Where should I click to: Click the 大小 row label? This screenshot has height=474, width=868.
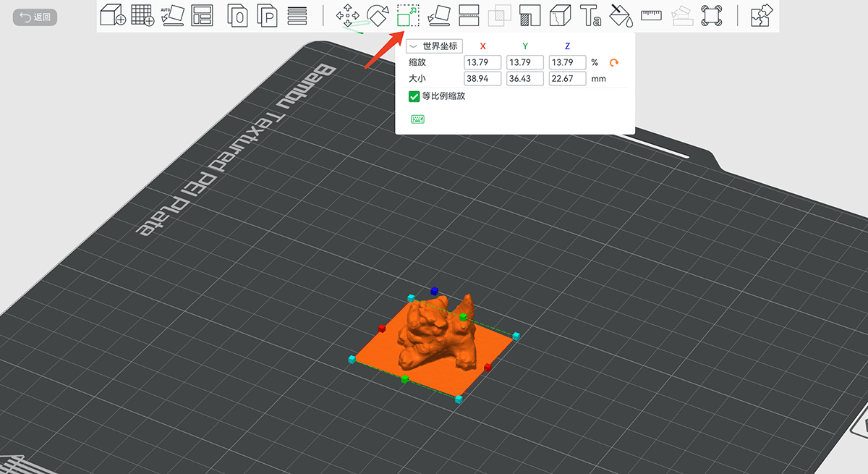pyautogui.click(x=417, y=79)
